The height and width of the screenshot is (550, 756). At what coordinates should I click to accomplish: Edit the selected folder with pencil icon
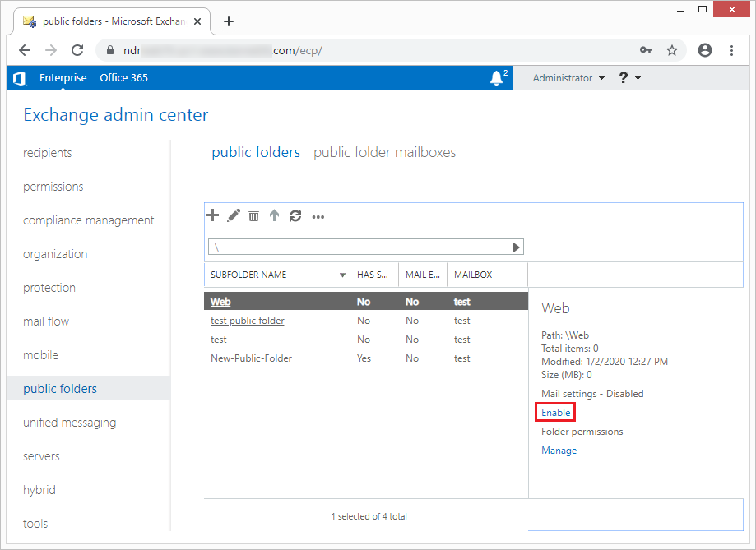[234, 215]
